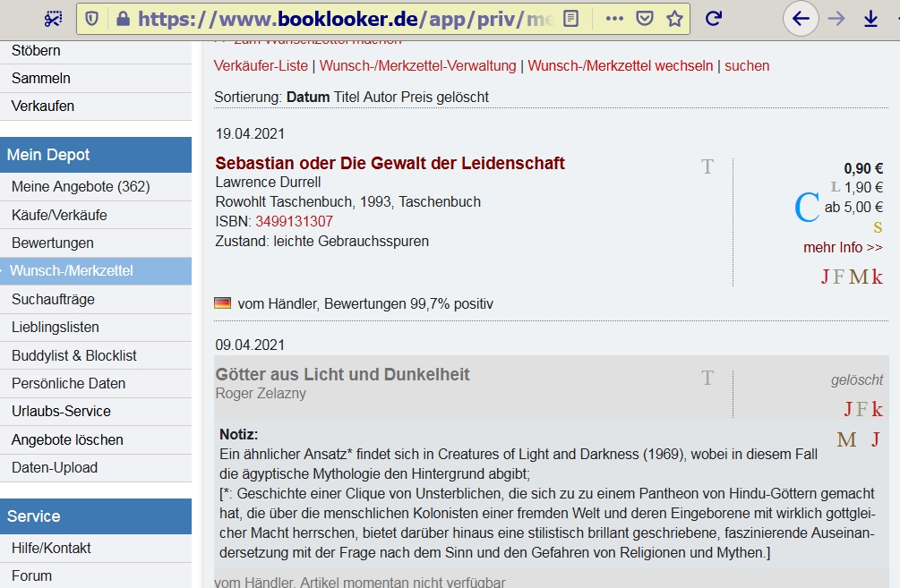Open the shield tracking protection icon

(x=92, y=19)
